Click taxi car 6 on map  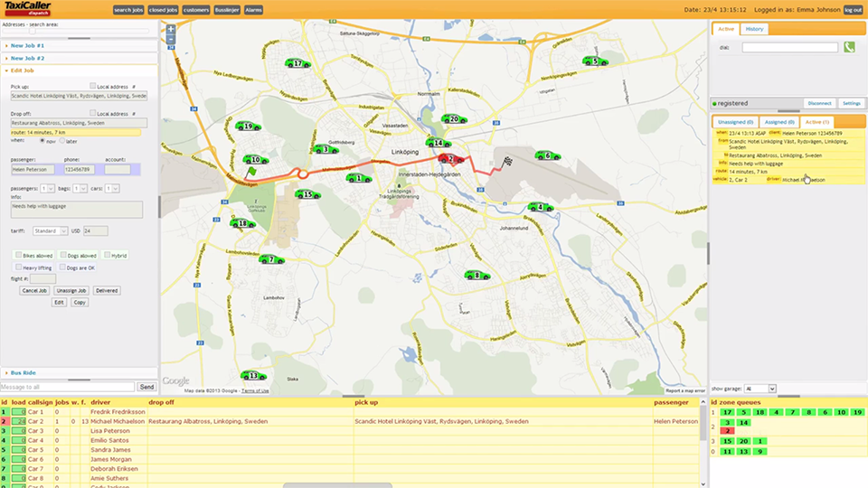548,155
